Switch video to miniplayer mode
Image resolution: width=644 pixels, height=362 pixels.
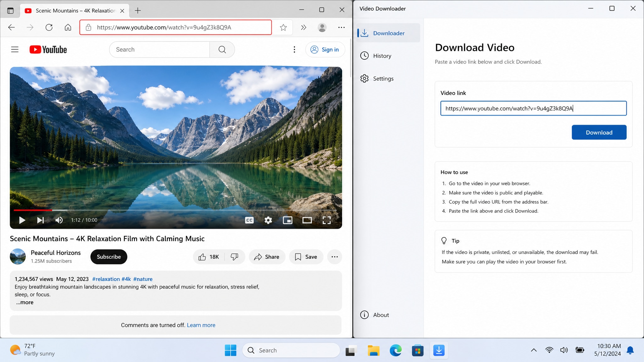pos(288,220)
